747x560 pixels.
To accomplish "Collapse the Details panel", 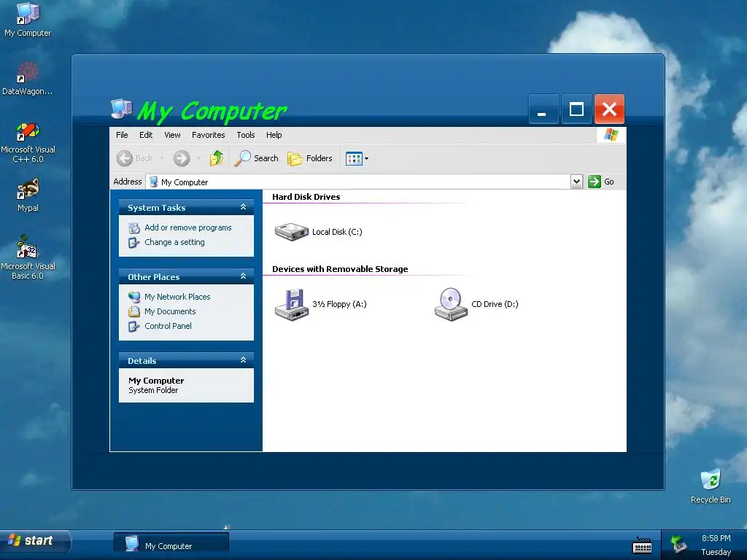I will [243, 360].
